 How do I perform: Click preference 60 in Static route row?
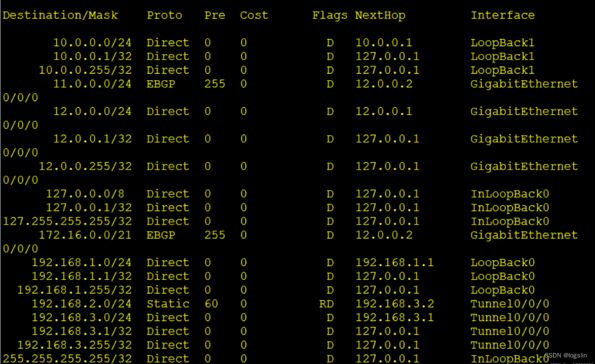[211, 304]
